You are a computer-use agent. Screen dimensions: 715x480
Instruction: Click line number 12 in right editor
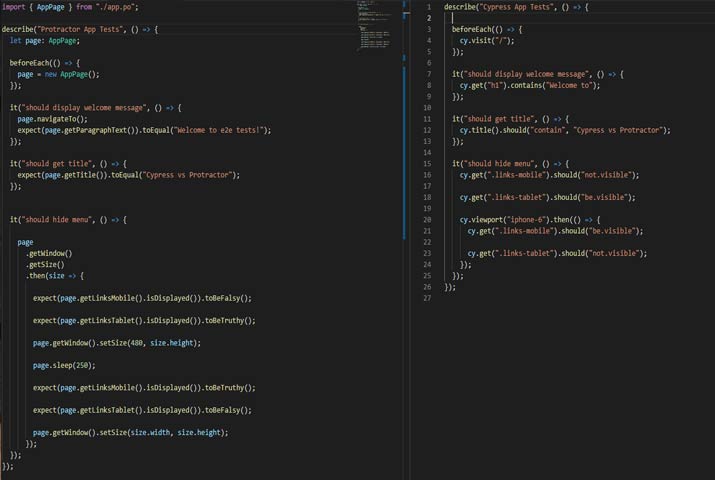(x=427, y=130)
